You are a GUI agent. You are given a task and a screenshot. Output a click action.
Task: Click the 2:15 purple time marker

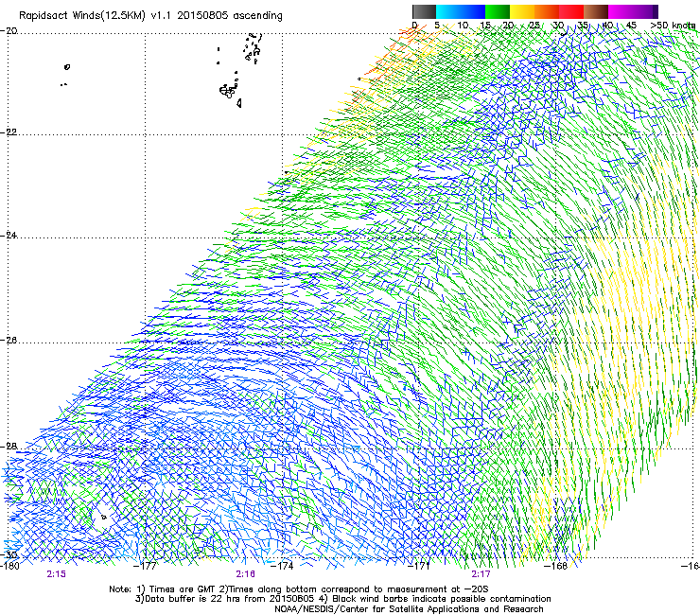click(56, 574)
